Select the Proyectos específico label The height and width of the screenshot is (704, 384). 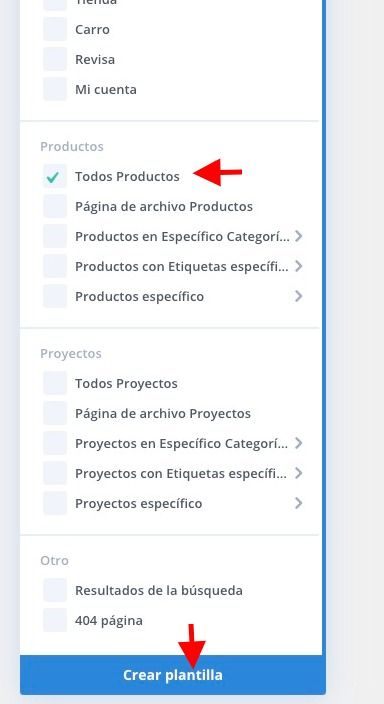138,504
